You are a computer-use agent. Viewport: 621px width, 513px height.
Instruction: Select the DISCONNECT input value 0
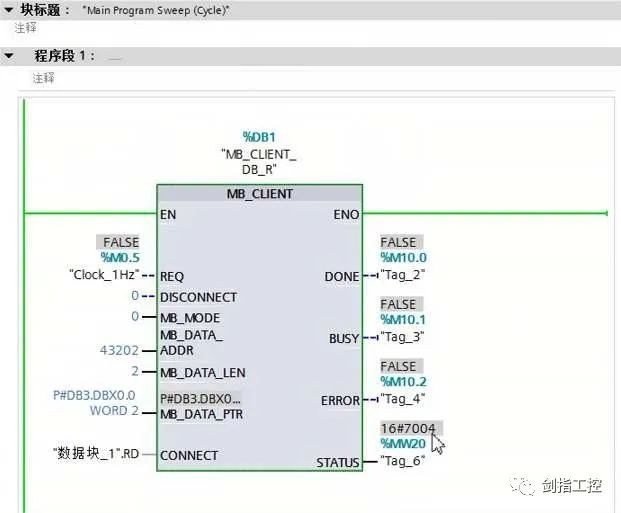tap(134, 297)
